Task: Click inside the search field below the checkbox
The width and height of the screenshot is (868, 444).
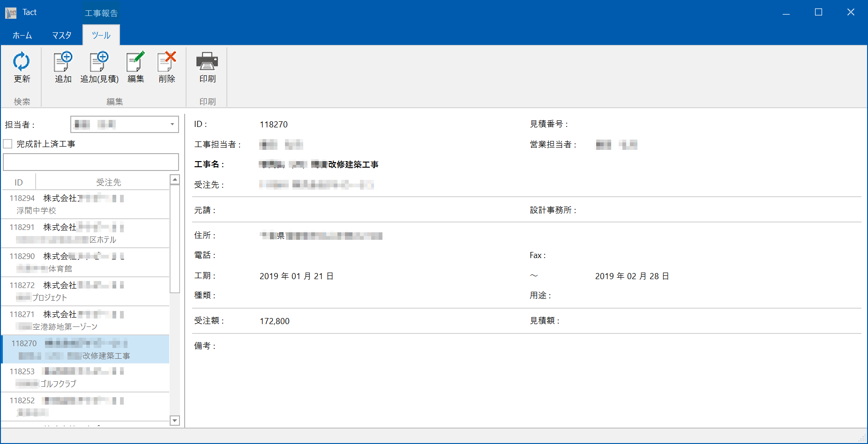Action: [90, 162]
